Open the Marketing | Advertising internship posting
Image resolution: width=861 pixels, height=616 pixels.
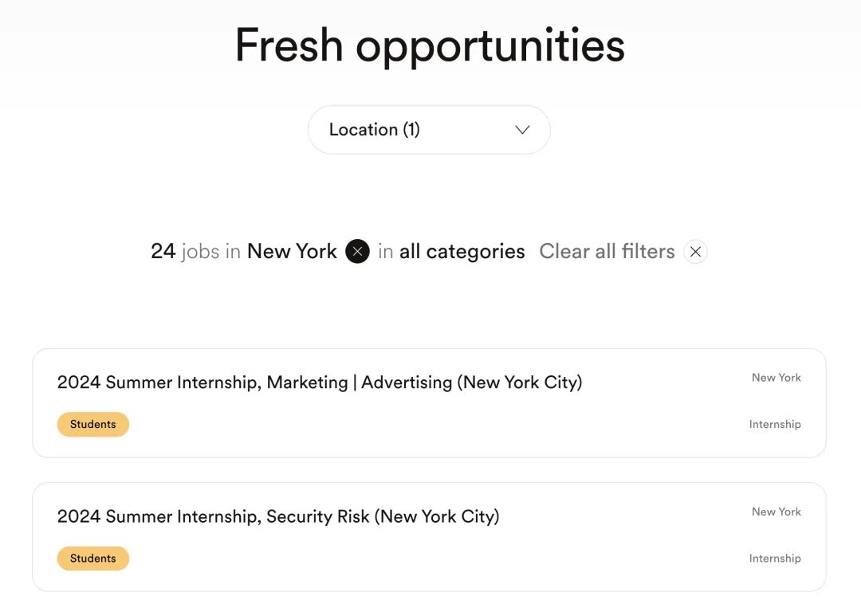click(x=320, y=383)
